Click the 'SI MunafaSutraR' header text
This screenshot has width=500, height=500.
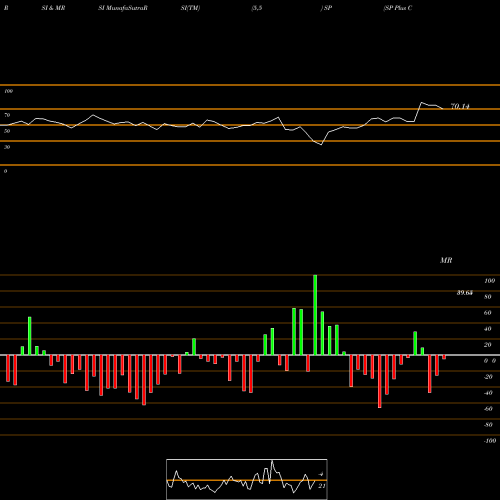point(123,8)
